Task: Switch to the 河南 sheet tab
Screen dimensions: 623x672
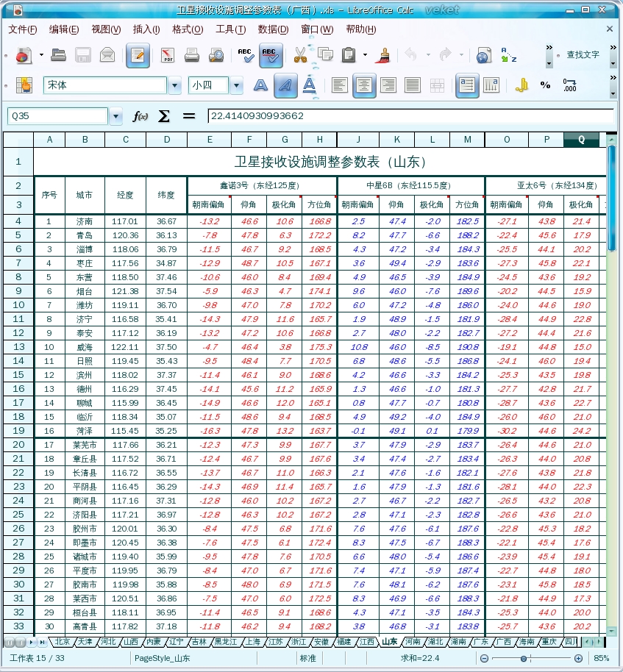Action: pyautogui.click(x=413, y=642)
